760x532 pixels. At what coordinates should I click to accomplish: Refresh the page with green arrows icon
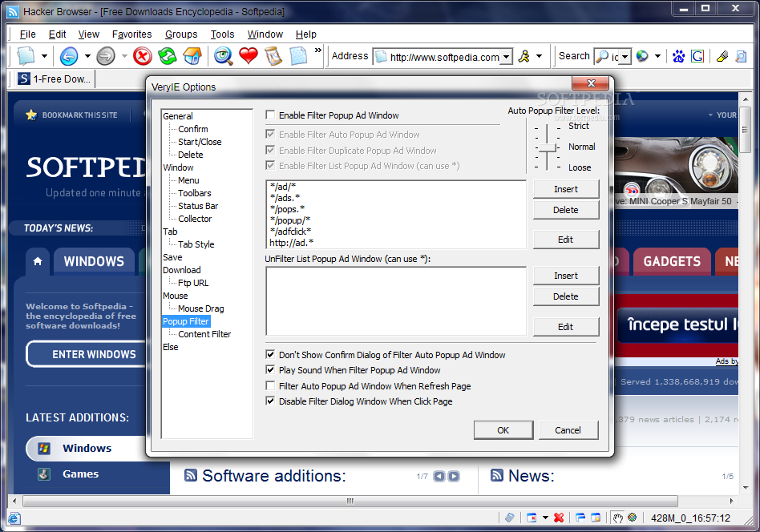[x=168, y=56]
